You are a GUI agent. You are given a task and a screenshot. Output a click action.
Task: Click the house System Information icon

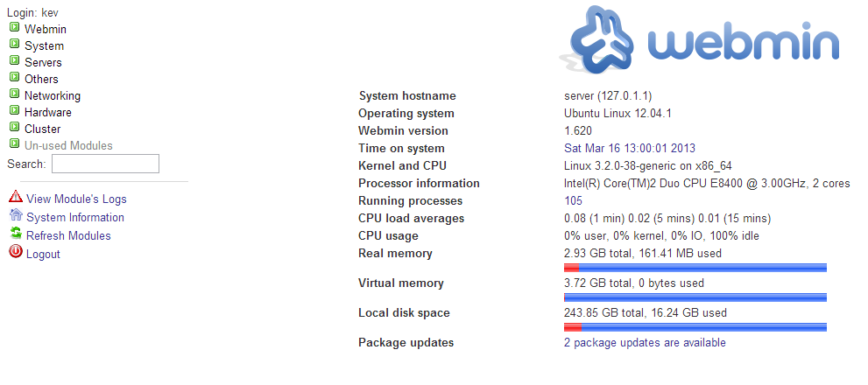[x=15, y=216]
